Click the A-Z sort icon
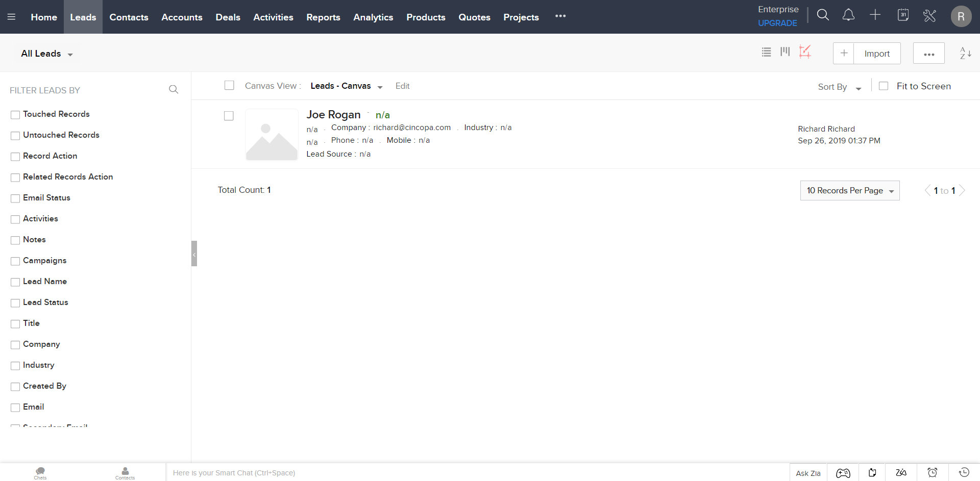Screen dimensions: 980x481 965,53
